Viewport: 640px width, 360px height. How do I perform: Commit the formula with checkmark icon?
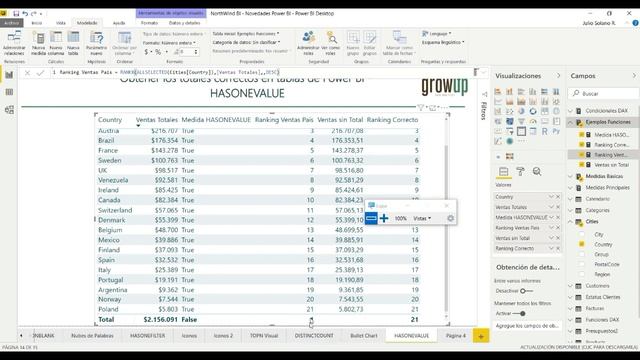pyautogui.click(x=40, y=73)
